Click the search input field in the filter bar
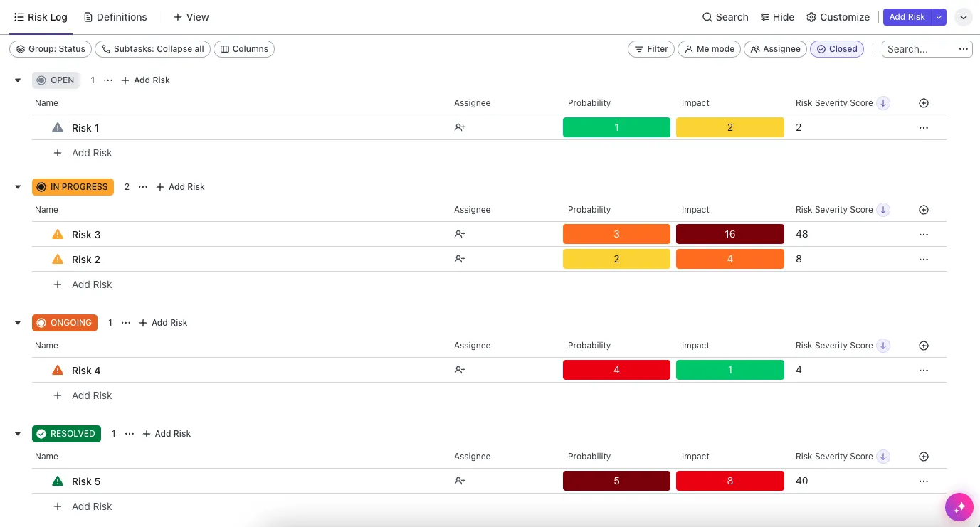980x527 pixels. [918, 49]
